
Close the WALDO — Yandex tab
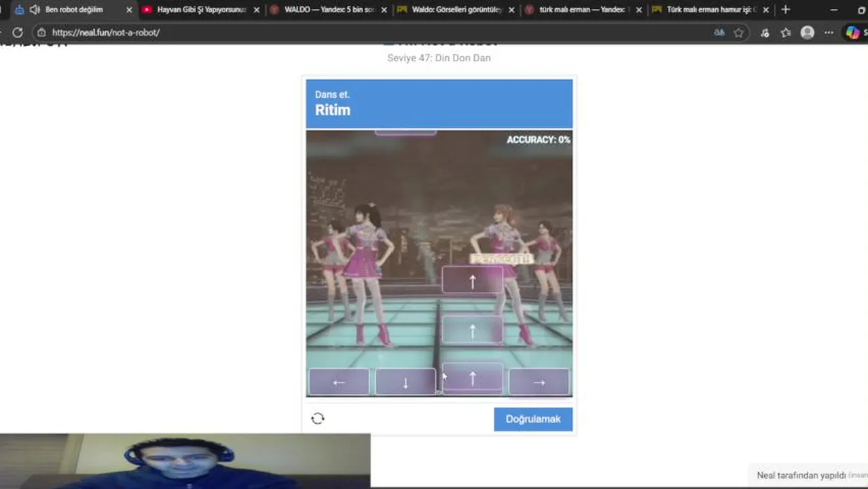coord(384,10)
